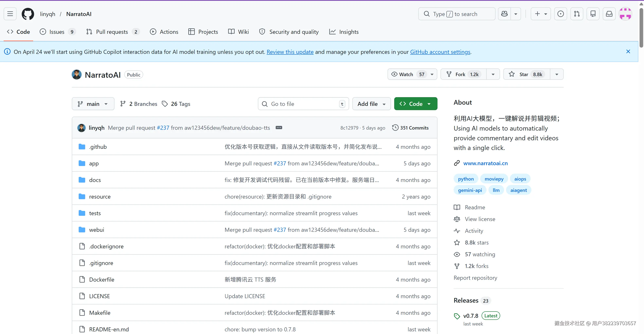This screenshot has width=644, height=334.
Task: Open the notifications inbox icon
Action: (609, 14)
